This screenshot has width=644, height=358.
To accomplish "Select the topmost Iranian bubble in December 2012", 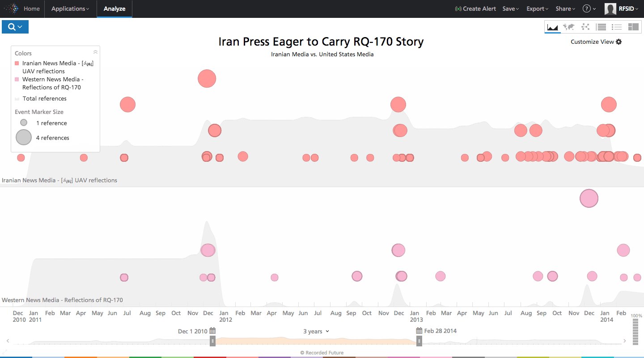I will point(398,105).
